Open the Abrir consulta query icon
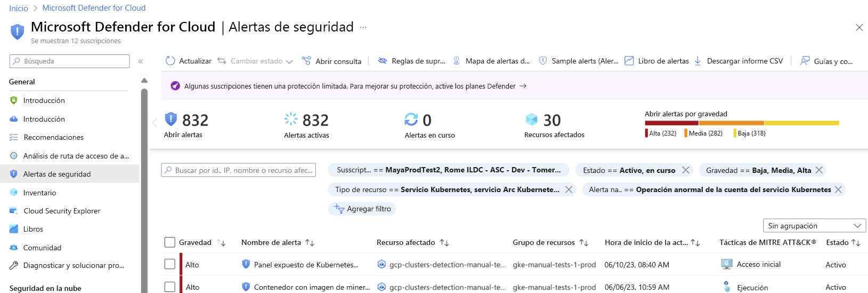Screen dimensions: 868x293 pyautogui.click(x=306, y=61)
